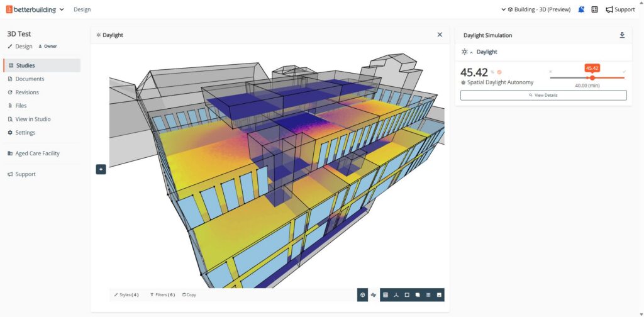644x317 pixels.
Task: Open Aged Care Facility folder
Action: click(34, 153)
